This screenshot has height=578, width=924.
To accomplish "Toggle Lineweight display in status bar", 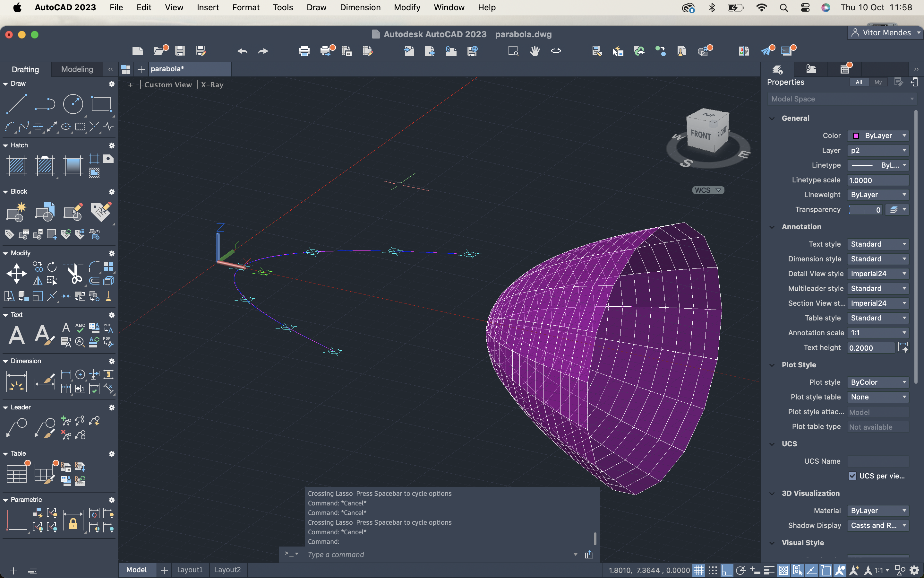I will pos(769,570).
